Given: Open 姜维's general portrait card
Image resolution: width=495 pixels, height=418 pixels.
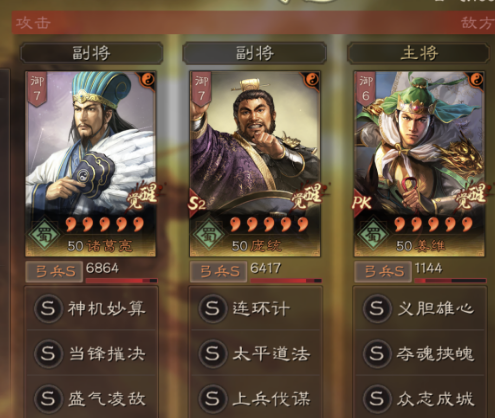Looking at the screenshot, I should pyautogui.click(x=419, y=164).
